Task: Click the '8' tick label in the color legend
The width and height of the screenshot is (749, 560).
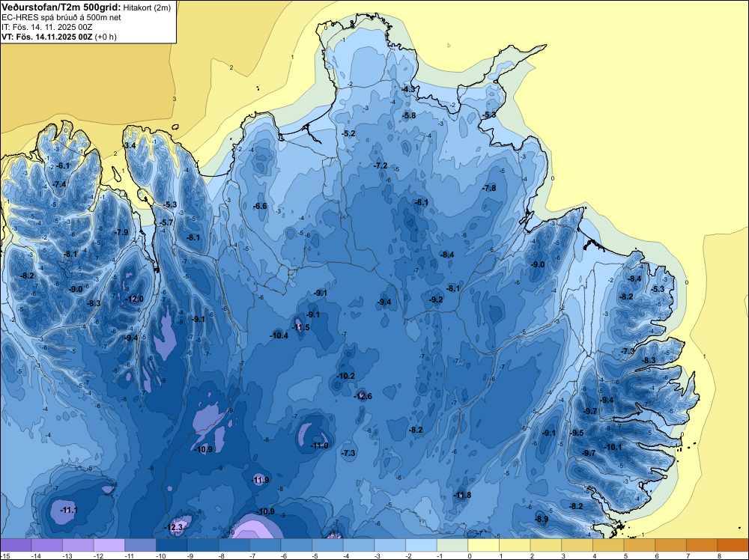Action: pos(719,556)
